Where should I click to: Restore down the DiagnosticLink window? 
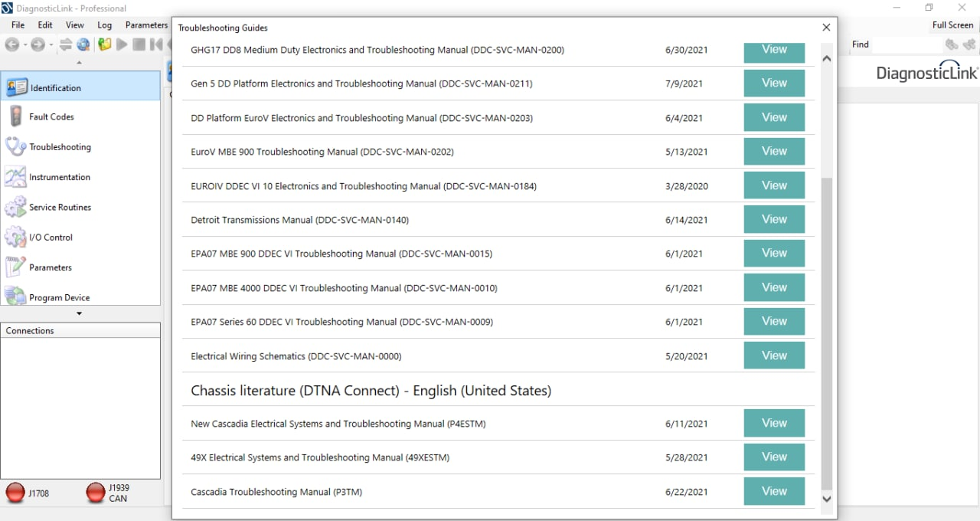[929, 8]
